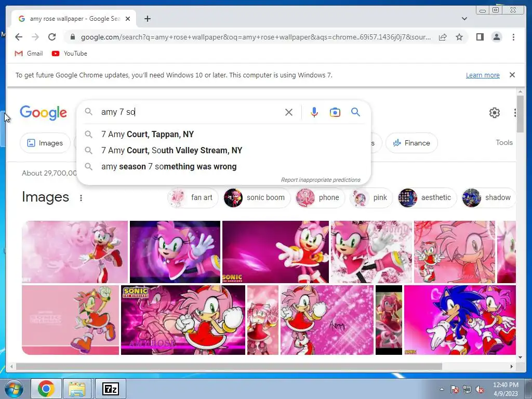Expand the tab search dropdown arrow
The width and height of the screenshot is (532, 399).
click(x=464, y=19)
